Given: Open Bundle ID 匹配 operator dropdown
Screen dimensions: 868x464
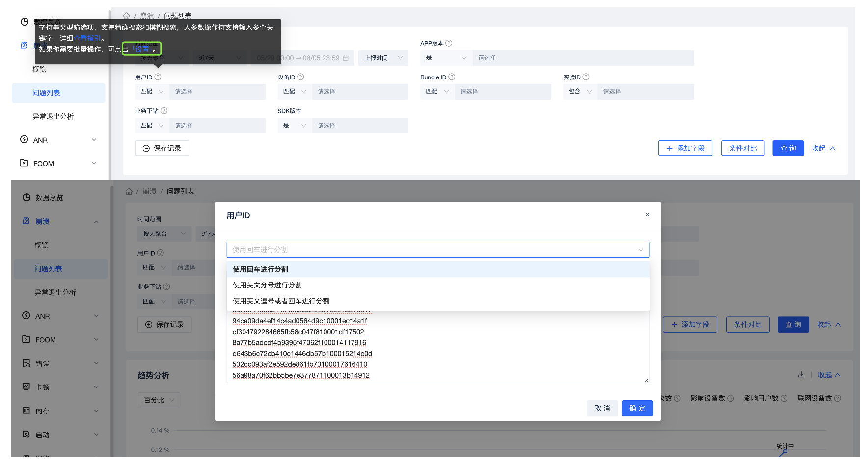Looking at the screenshot, I should [x=437, y=92].
